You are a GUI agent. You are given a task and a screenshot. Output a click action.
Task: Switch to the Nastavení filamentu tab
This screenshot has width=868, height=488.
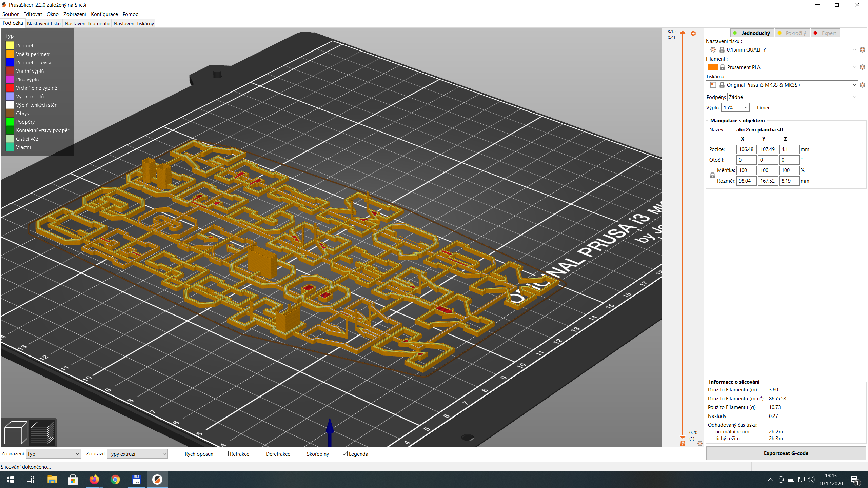(87, 23)
